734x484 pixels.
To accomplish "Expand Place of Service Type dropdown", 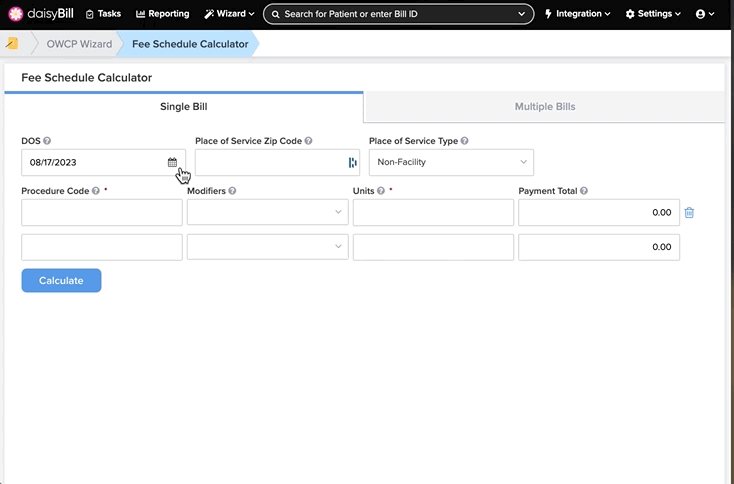I will click(x=451, y=162).
